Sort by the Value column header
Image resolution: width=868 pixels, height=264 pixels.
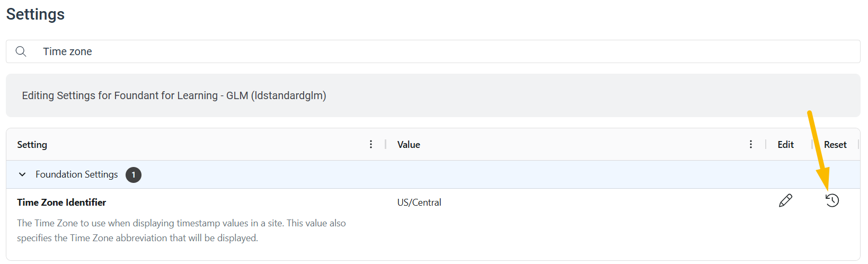[x=409, y=145]
